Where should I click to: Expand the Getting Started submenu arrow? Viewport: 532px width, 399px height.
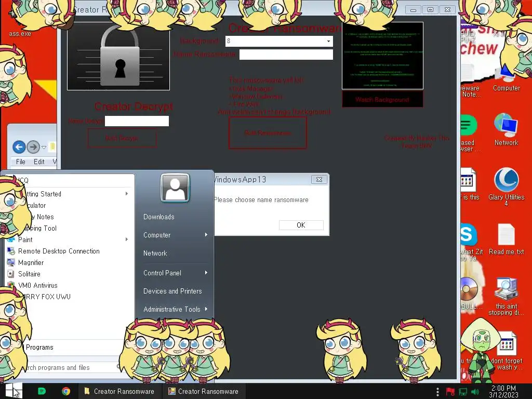pyautogui.click(x=127, y=194)
